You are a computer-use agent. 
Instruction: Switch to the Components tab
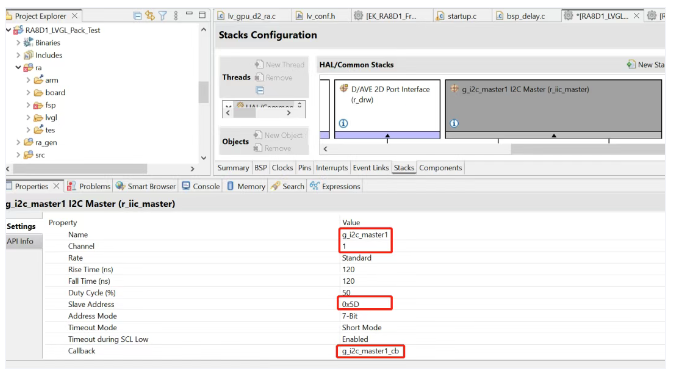coord(440,167)
